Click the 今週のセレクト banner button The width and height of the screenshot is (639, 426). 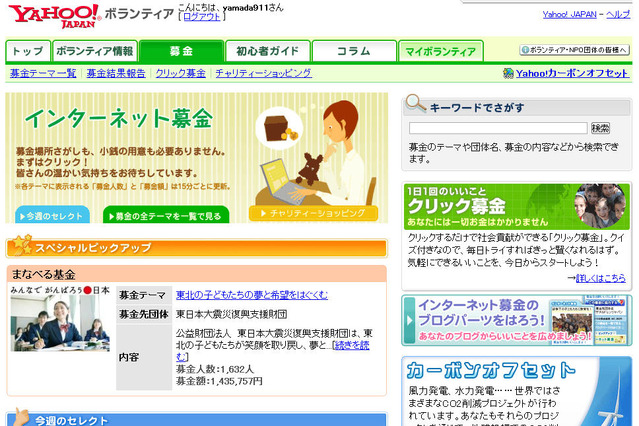click(x=52, y=215)
